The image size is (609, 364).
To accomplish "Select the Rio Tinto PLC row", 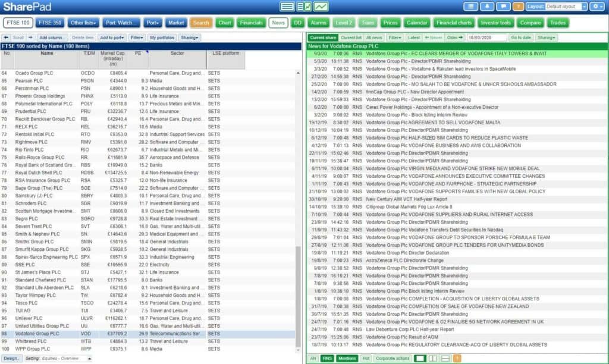I will pyautogui.click(x=147, y=149).
